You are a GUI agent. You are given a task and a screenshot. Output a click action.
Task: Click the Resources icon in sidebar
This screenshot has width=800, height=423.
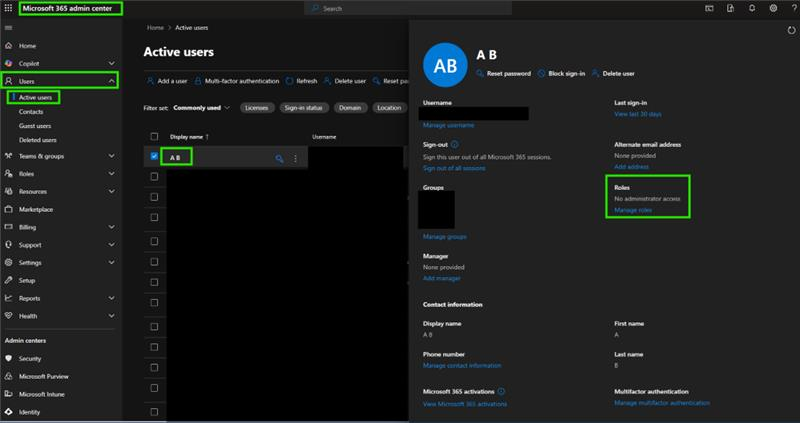pyautogui.click(x=8, y=191)
